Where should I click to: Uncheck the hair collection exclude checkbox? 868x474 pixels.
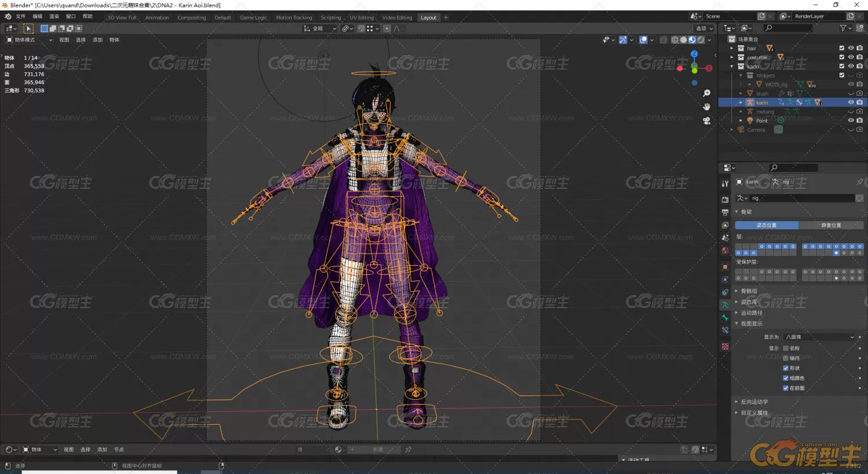pos(842,48)
